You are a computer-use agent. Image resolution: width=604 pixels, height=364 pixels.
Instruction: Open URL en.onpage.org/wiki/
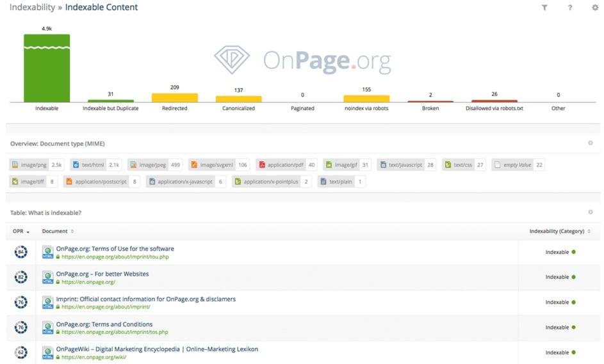[x=94, y=357]
